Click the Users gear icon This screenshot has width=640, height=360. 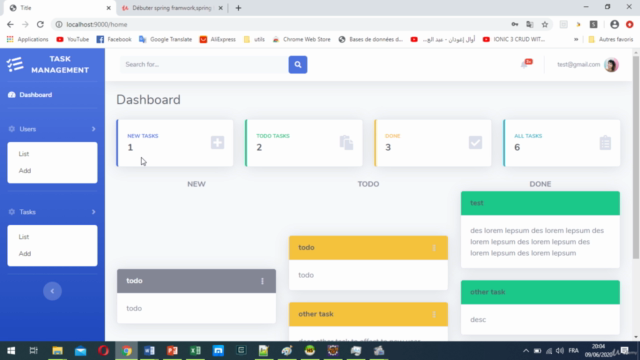pyautogui.click(x=11, y=129)
